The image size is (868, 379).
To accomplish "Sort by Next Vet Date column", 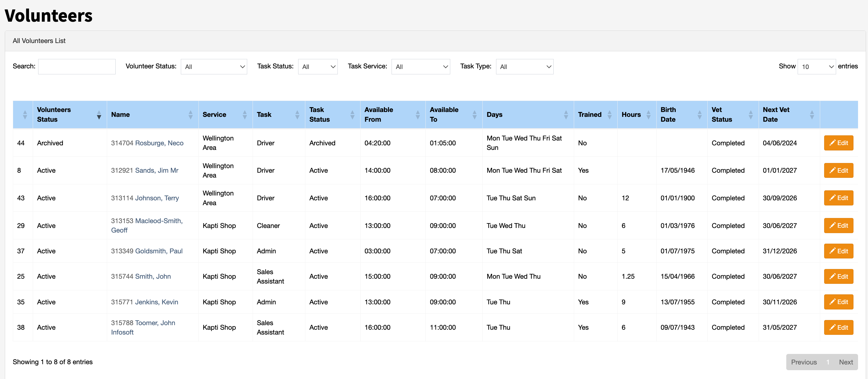I will [x=789, y=115].
